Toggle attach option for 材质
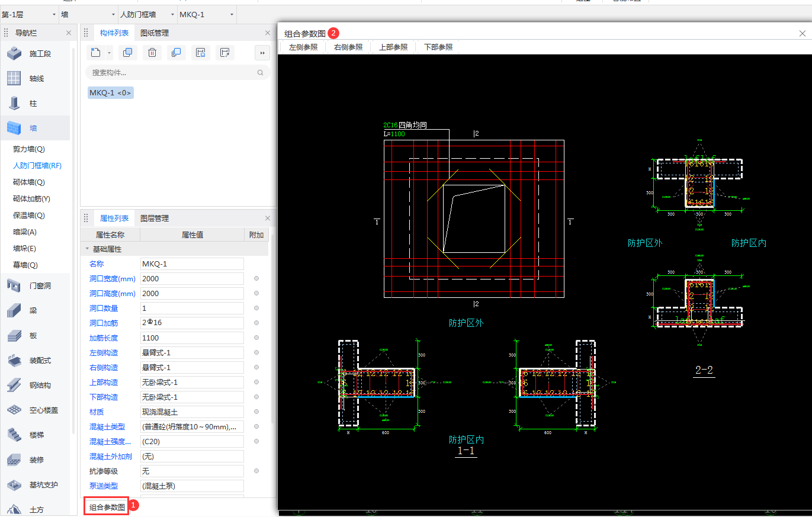Image resolution: width=812 pixels, height=517 pixels. point(256,412)
